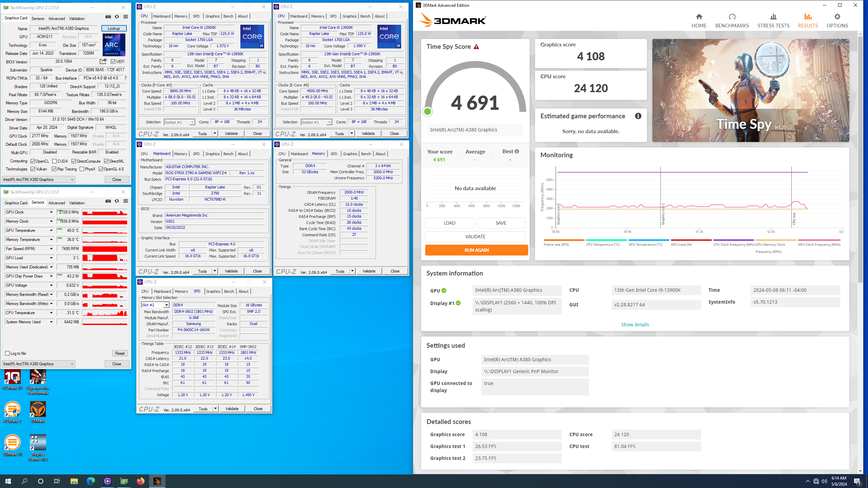868x488 pixels.
Task: Click 3DMark vertical scrollbar
Action: coord(860,159)
